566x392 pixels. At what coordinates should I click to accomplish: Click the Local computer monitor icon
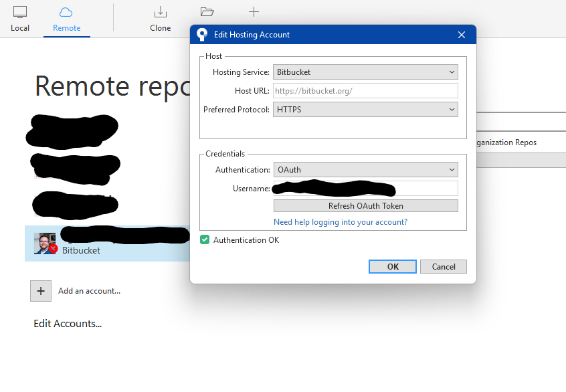tap(20, 12)
